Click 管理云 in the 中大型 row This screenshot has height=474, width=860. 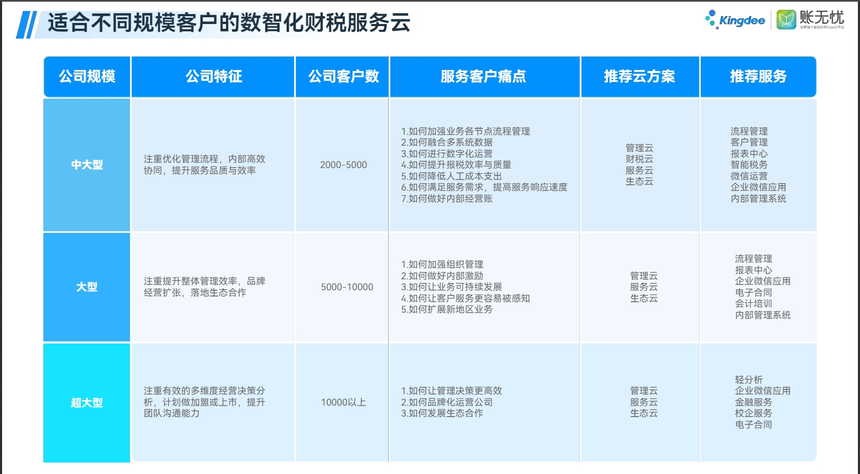coord(640,148)
